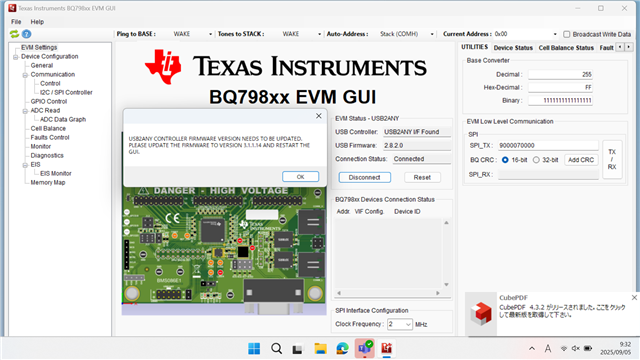Screen dimensions: 640x360
Task: Open Clock Frequency MHz combo box
Action: 400,324
